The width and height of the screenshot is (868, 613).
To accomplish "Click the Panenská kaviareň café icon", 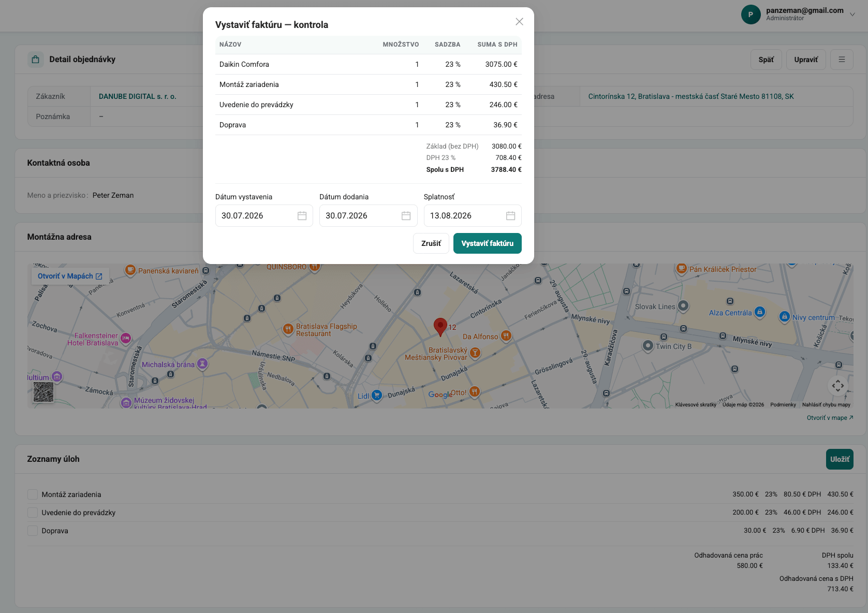I will pos(130,270).
